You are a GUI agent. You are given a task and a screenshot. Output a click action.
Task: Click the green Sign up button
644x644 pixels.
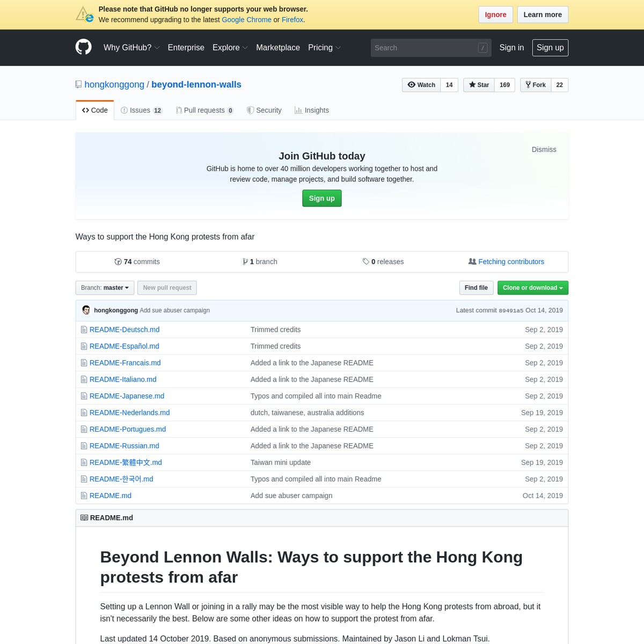click(322, 198)
